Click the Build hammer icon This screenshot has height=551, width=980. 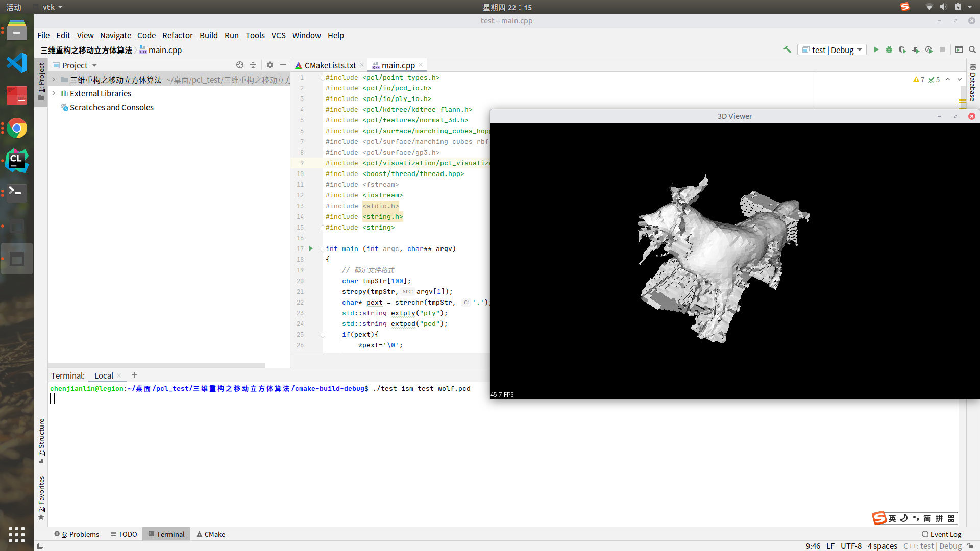(787, 49)
